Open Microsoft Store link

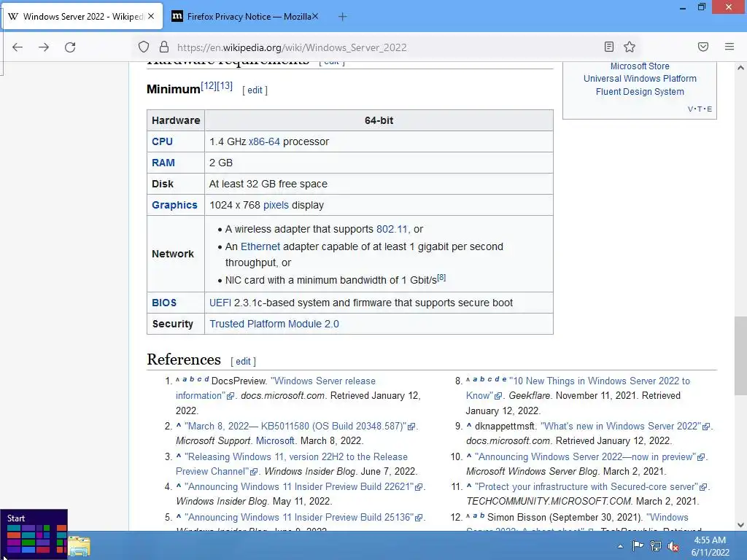(x=640, y=66)
